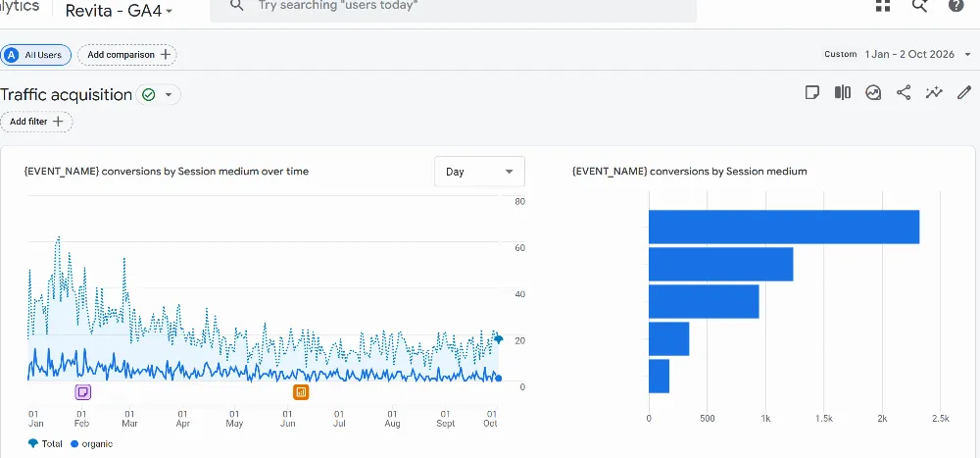
Task: Open the Day granularity dropdown
Action: point(479,172)
